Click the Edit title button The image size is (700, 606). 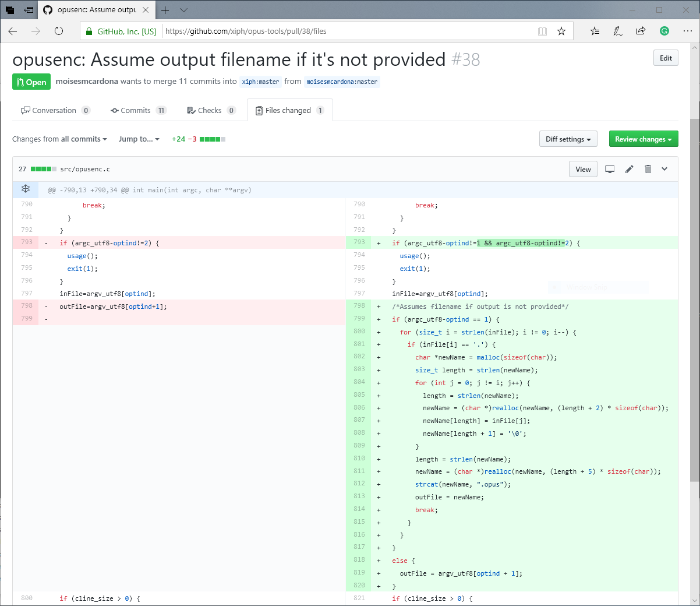666,58
